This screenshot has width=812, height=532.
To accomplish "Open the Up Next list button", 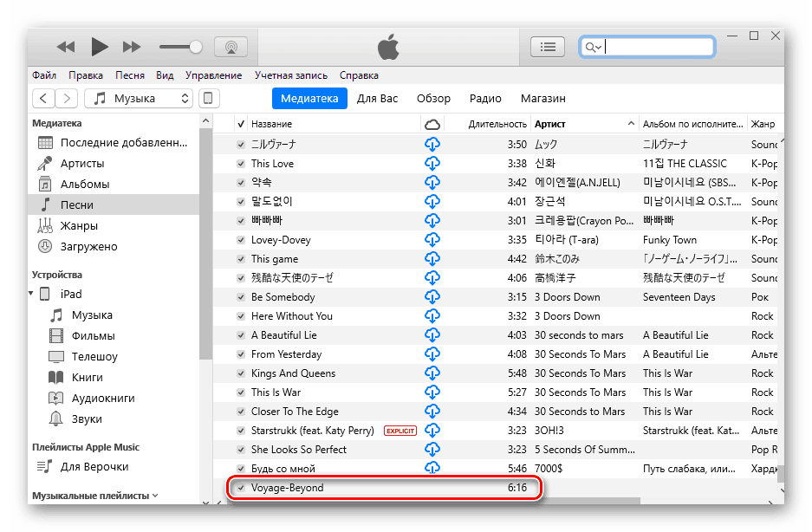I will click(x=548, y=47).
